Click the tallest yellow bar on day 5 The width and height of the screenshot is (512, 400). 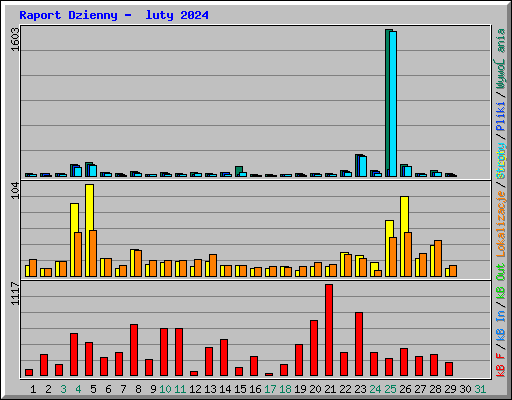[x=89, y=230]
